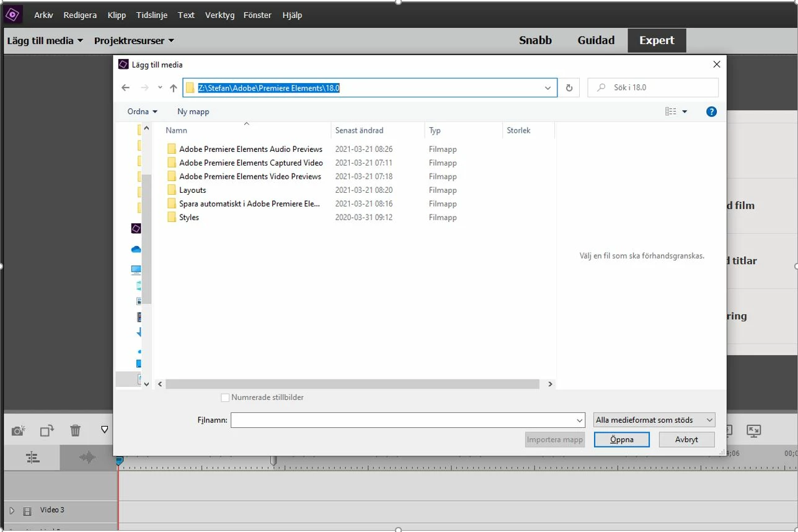Click the search magnifier in Sök i 18.0
This screenshot has height=532, width=798.
pos(601,88)
